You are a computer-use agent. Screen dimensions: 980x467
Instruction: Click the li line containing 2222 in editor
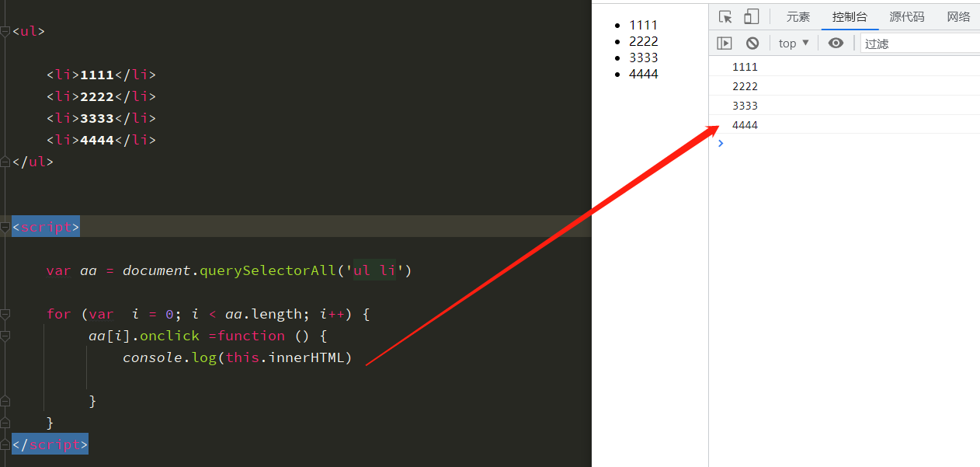point(101,96)
